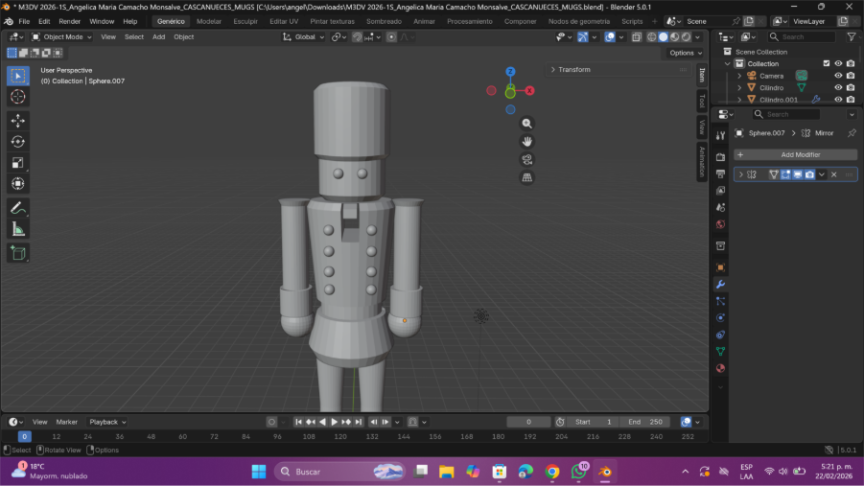Viewport: 864px width, 486px height.
Task: Select the Move tool in the toolbar
Action: (18, 120)
